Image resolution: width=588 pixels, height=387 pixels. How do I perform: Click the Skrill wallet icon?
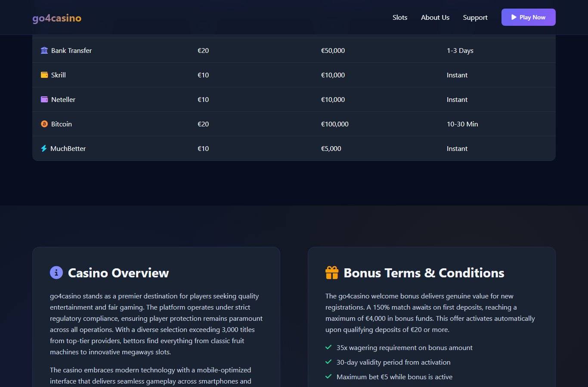(44, 75)
